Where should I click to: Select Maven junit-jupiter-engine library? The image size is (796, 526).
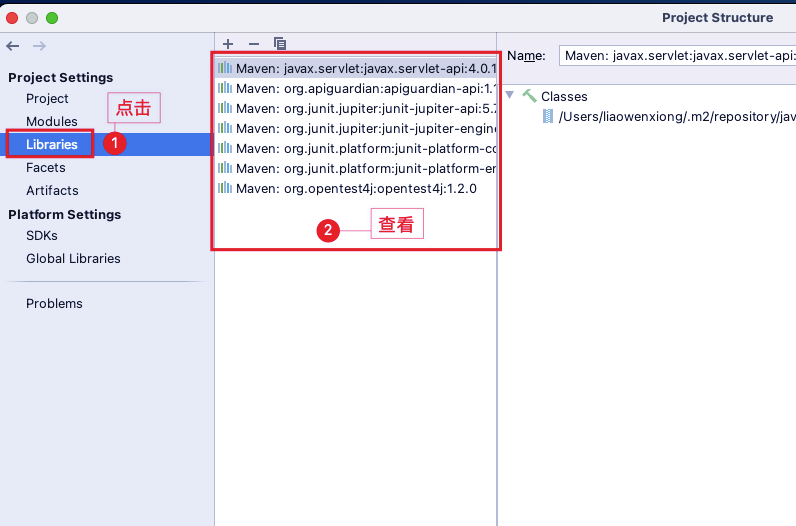355,128
